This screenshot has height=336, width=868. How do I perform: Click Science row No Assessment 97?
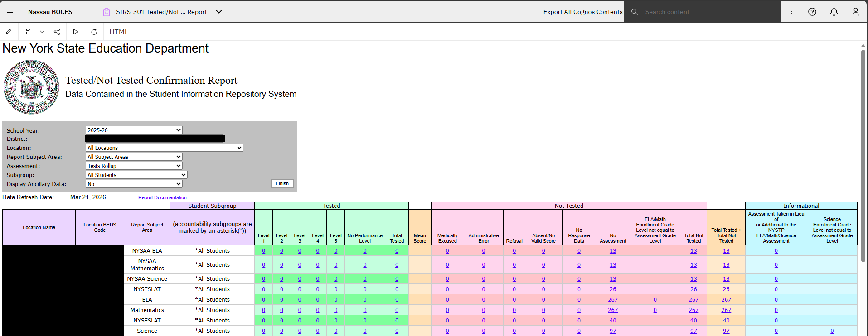pos(613,331)
